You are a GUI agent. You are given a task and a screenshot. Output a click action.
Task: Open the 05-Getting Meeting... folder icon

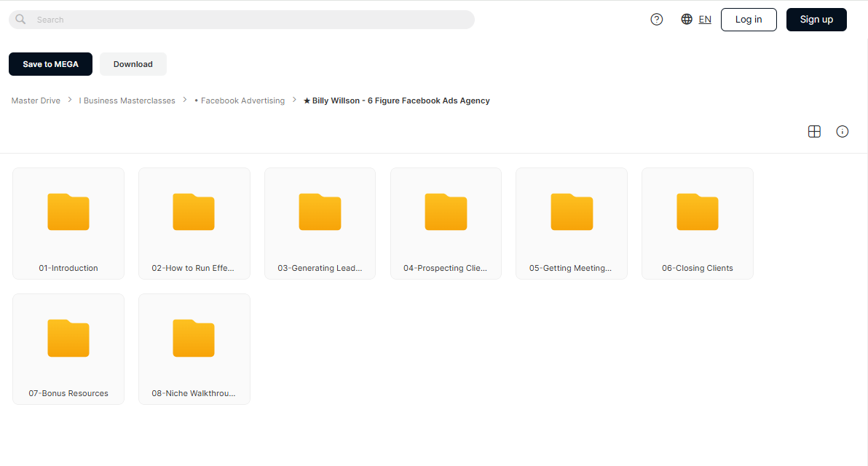point(572,212)
